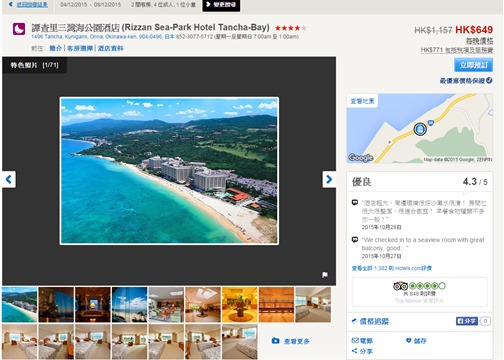Click the speech bubble of seaview room review
The height and width of the screenshot is (360, 504).
(355, 239)
